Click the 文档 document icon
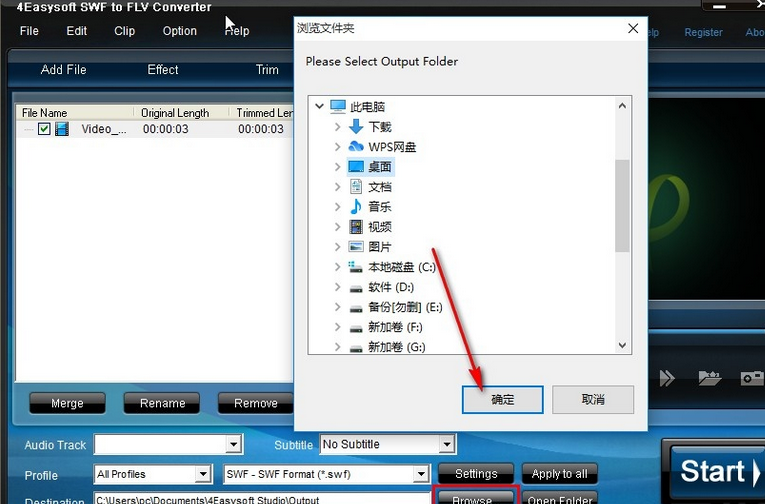765x504 pixels. tap(356, 186)
